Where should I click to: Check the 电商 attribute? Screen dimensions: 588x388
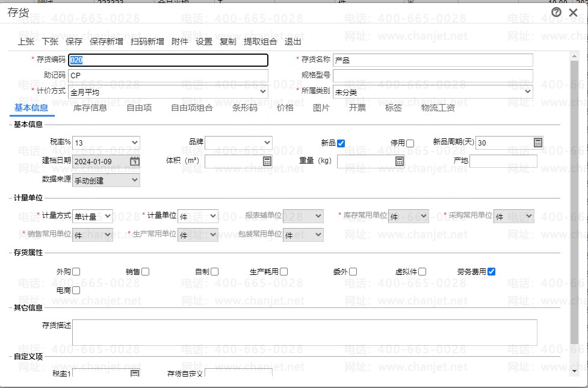click(76, 291)
